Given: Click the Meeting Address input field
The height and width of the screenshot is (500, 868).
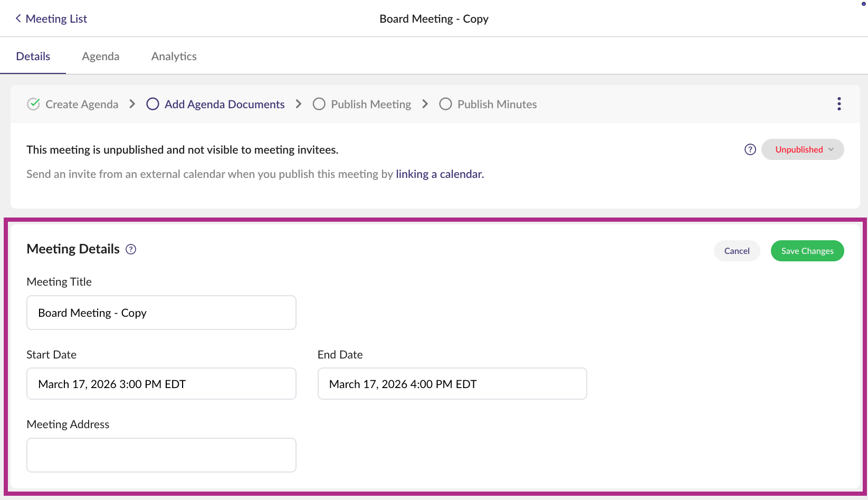Looking at the screenshot, I should pyautogui.click(x=161, y=455).
